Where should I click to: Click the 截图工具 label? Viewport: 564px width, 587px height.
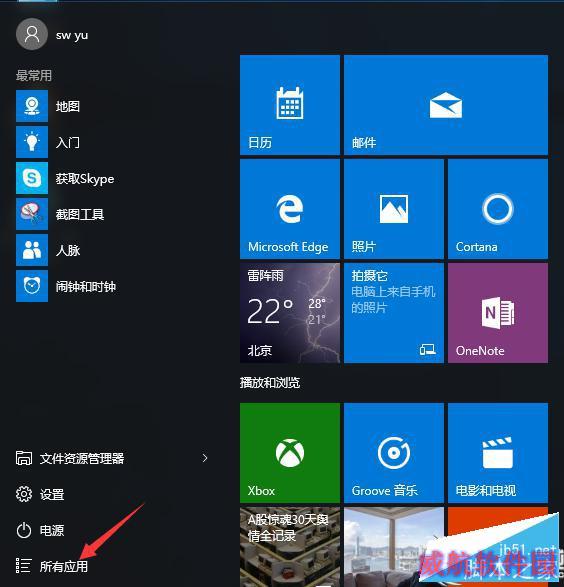click(x=80, y=214)
